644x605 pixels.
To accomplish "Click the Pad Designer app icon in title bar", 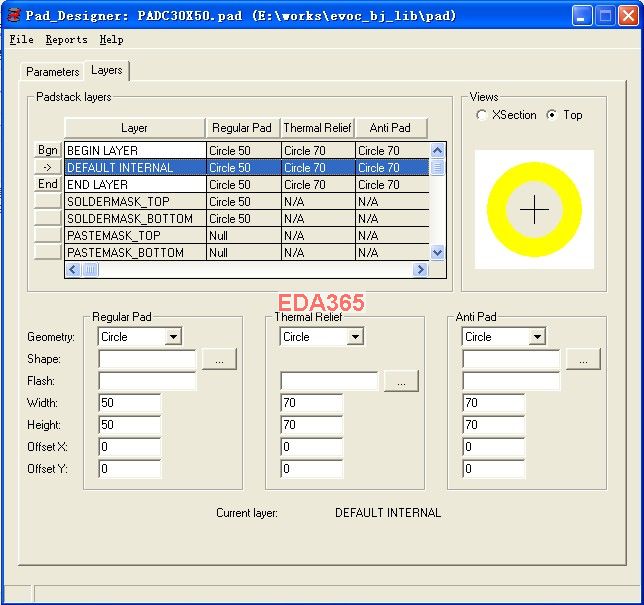I will click(14, 16).
